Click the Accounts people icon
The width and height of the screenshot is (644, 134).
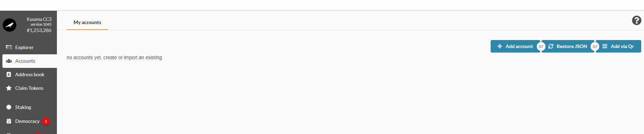click(9, 61)
